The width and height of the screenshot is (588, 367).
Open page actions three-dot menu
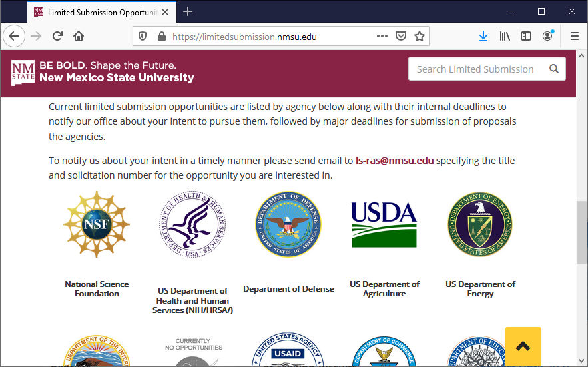coord(382,36)
